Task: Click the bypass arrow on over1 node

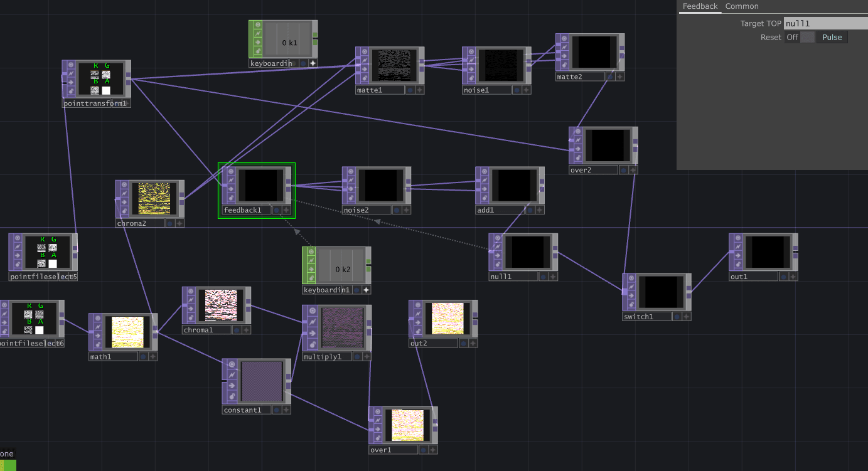Action: pyautogui.click(x=378, y=430)
